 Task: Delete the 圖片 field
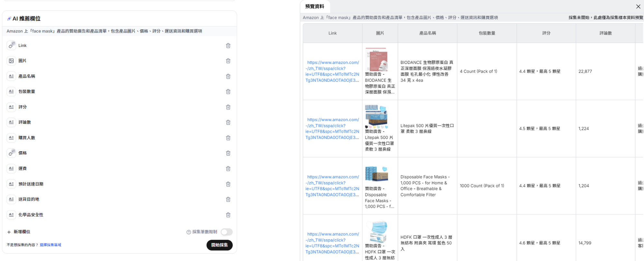point(228,61)
